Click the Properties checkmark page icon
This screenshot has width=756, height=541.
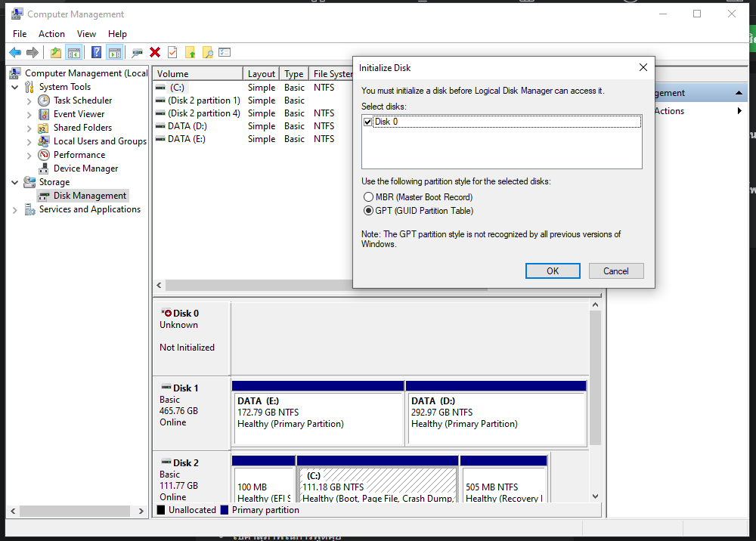click(172, 52)
